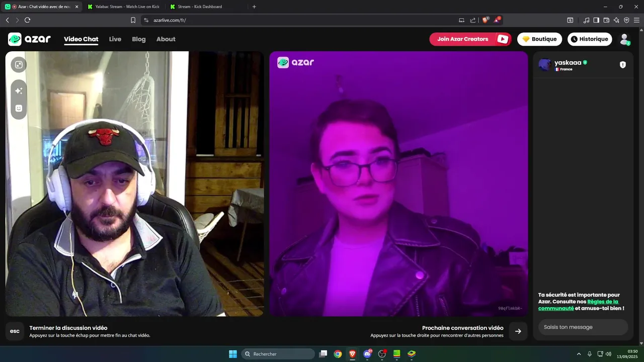Viewport: 644px width, 362px height.
Task: Open the volume control tray icon
Action: click(x=608, y=354)
